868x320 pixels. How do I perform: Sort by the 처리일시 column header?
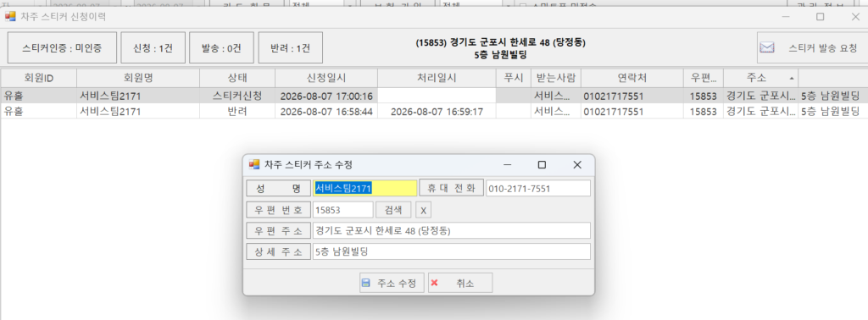pos(437,78)
